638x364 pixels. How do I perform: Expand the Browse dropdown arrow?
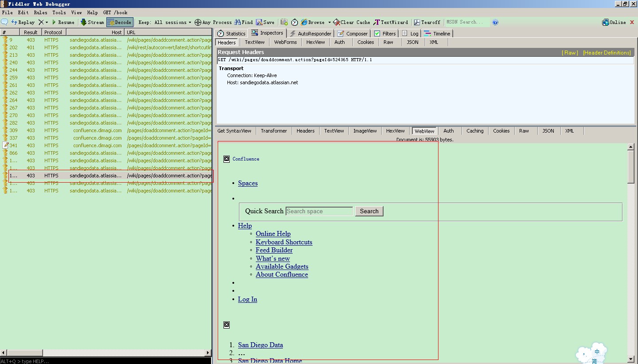(329, 22)
